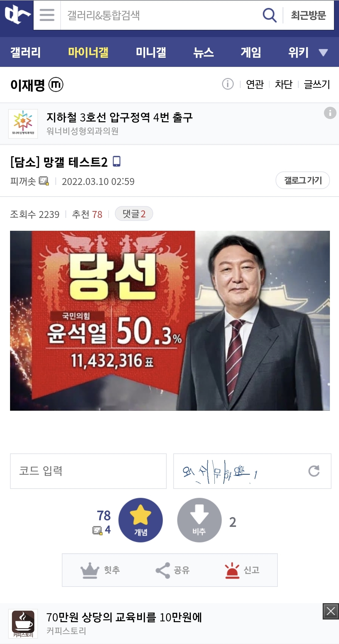The image size is (339, 644).
Task: Tap the 비추 downvote arrow button
Action: tap(199, 520)
